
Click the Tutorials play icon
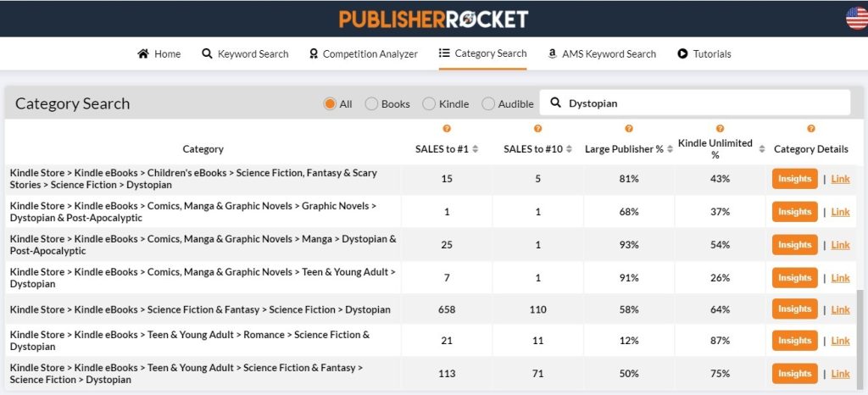click(x=682, y=53)
